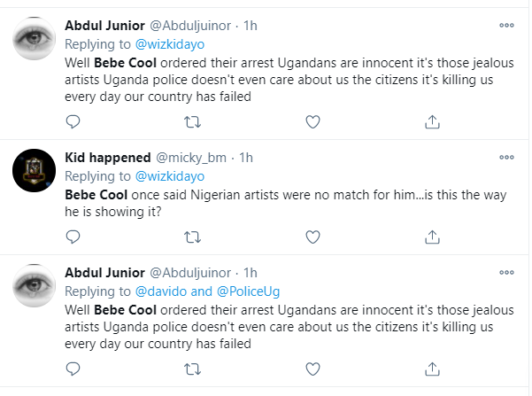Image resolution: width=532 pixels, height=396 pixels.
Task: Retweet Abdul Junior's first tweet
Action: pyautogui.click(x=192, y=120)
